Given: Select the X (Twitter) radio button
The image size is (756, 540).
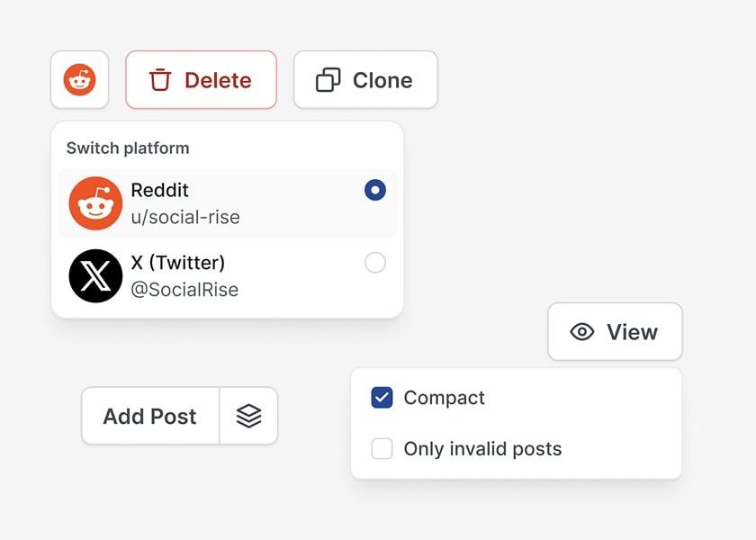Looking at the screenshot, I should 375,263.
